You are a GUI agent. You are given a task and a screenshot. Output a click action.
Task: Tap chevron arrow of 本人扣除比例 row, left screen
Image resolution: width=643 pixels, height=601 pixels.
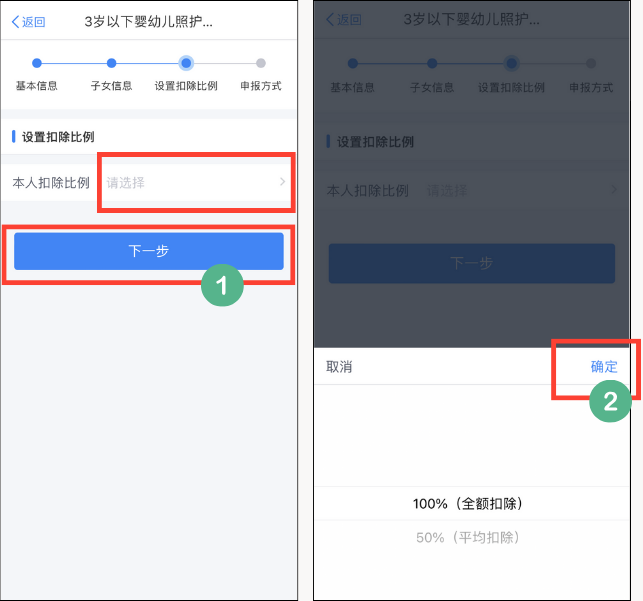(282, 182)
